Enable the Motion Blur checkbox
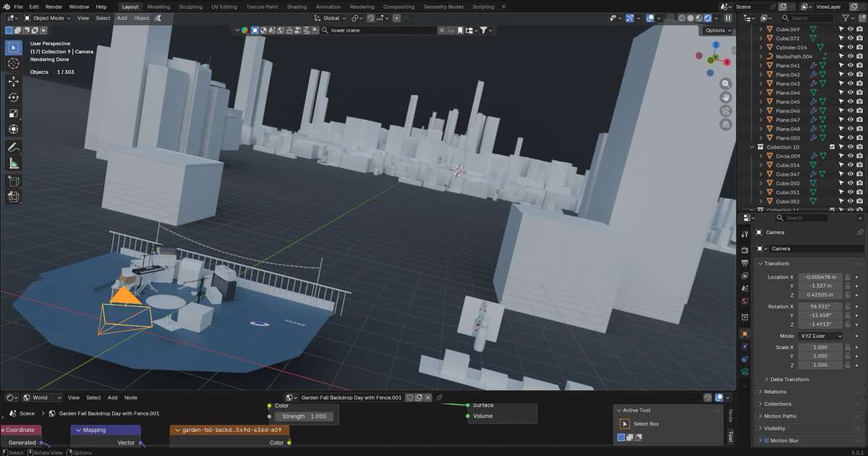This screenshot has height=456, width=868. (x=767, y=440)
